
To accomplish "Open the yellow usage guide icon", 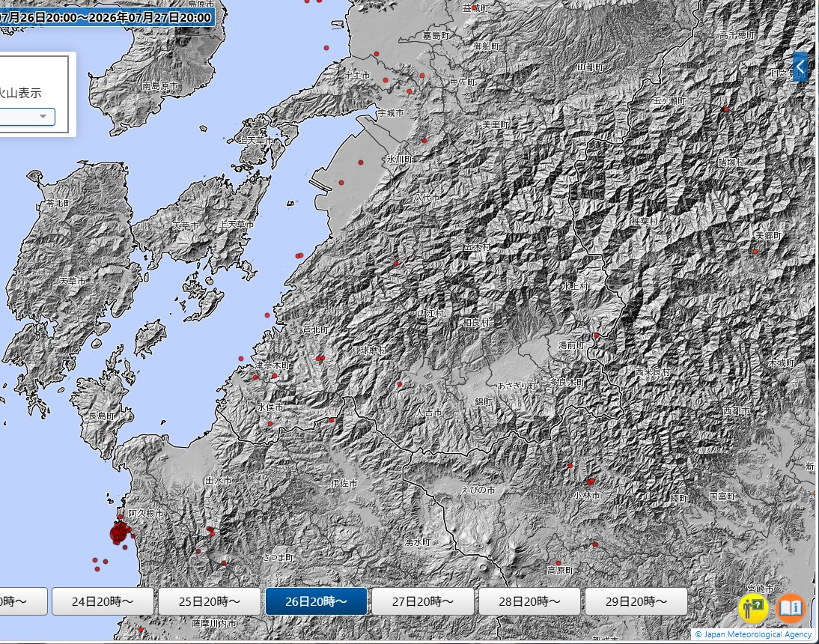I will [x=753, y=609].
